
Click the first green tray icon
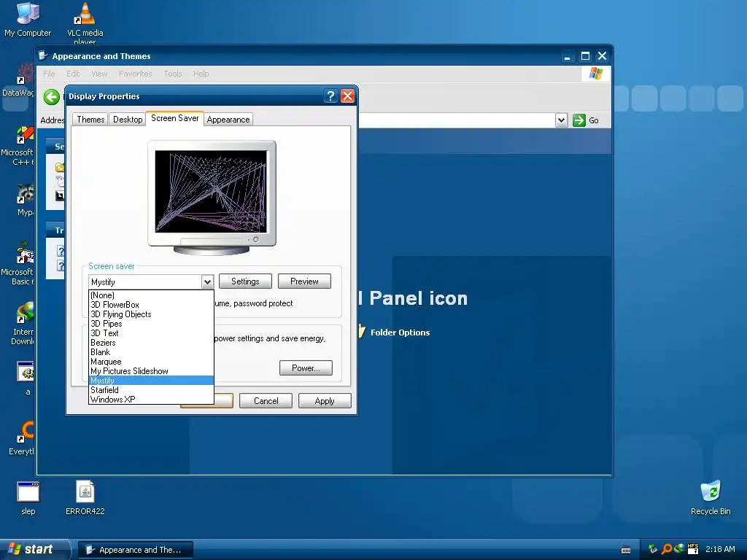(653, 549)
